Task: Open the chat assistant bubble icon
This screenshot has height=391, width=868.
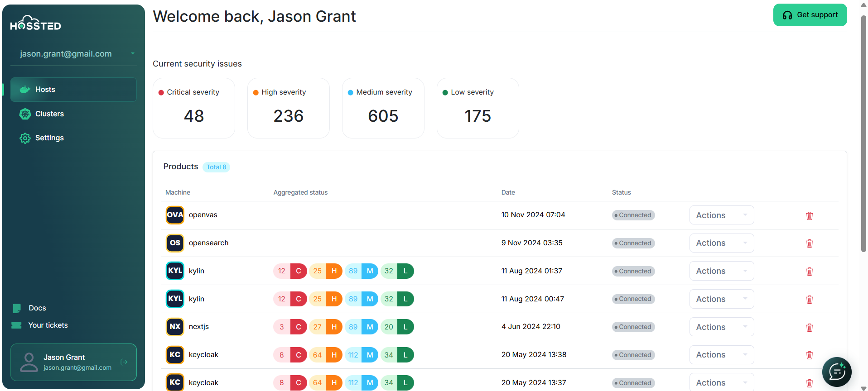Action: click(x=836, y=372)
